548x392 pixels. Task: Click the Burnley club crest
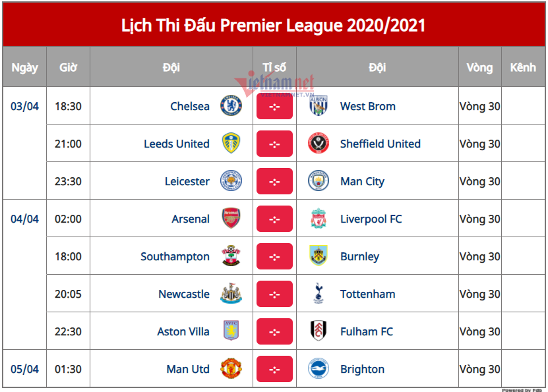click(x=319, y=256)
